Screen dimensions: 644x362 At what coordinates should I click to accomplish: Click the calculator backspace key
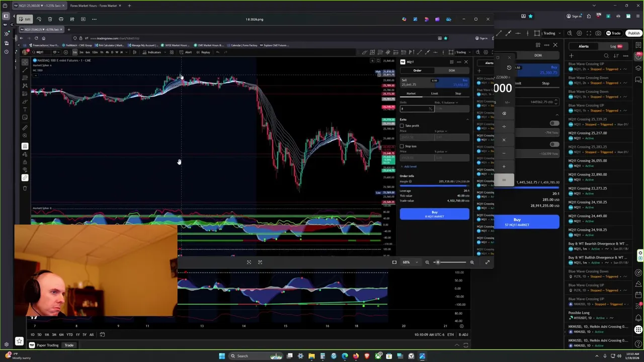click(504, 113)
